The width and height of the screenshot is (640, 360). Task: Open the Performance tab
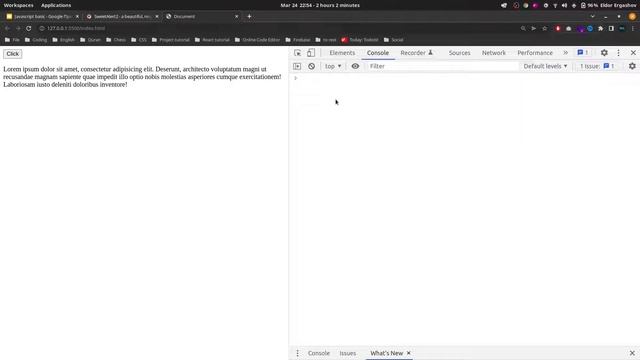535,53
